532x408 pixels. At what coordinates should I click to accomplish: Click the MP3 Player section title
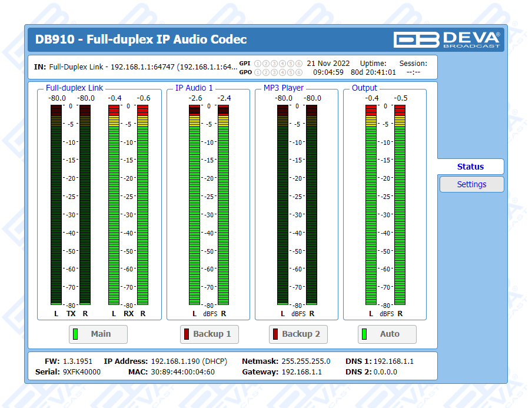tap(284, 88)
